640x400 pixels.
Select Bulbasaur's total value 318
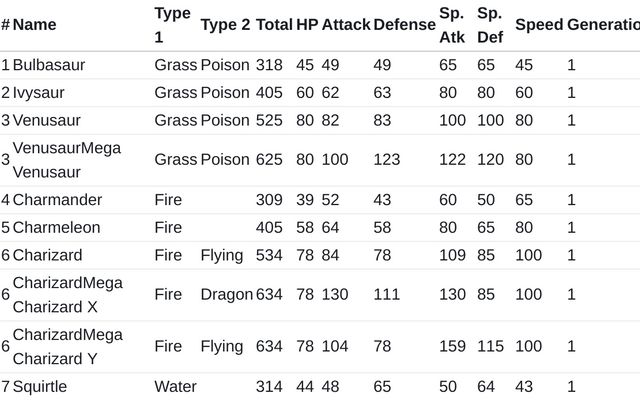click(269, 65)
